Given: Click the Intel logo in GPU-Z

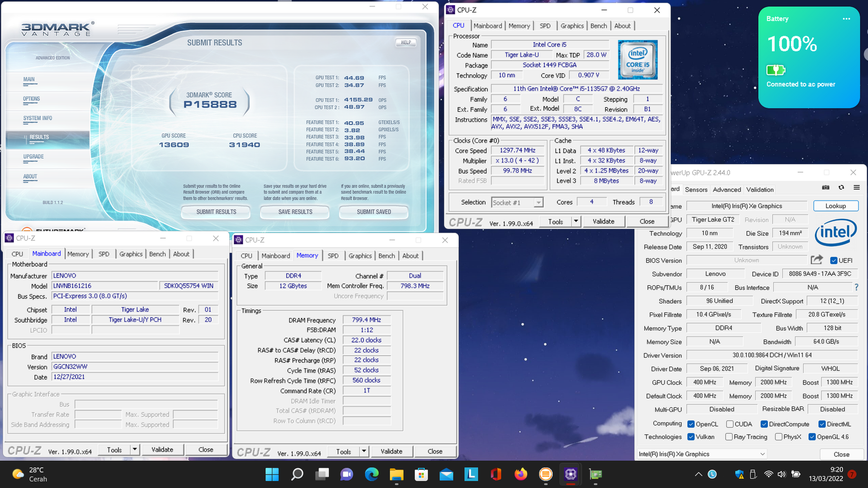Looking at the screenshot, I should 835,232.
